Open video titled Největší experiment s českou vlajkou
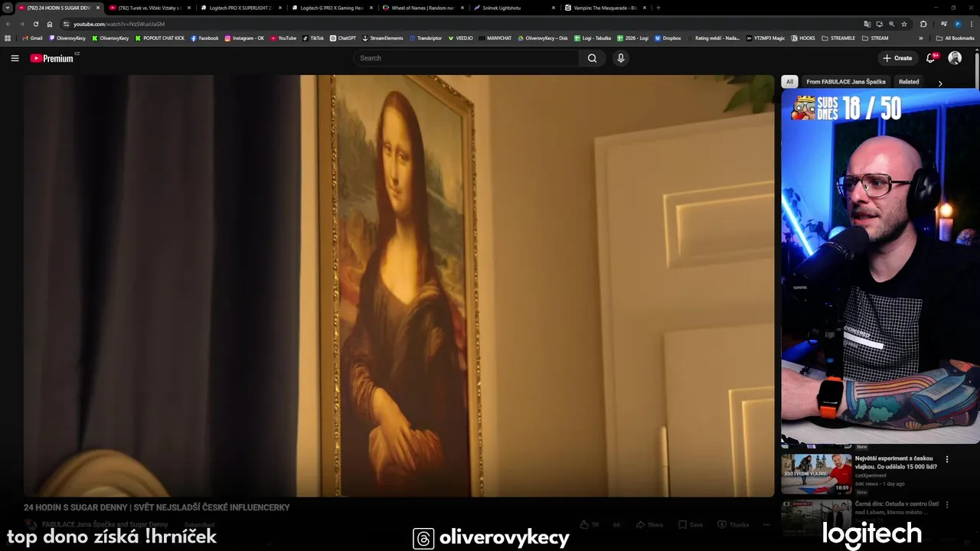The height and width of the screenshot is (551, 980). point(896,462)
